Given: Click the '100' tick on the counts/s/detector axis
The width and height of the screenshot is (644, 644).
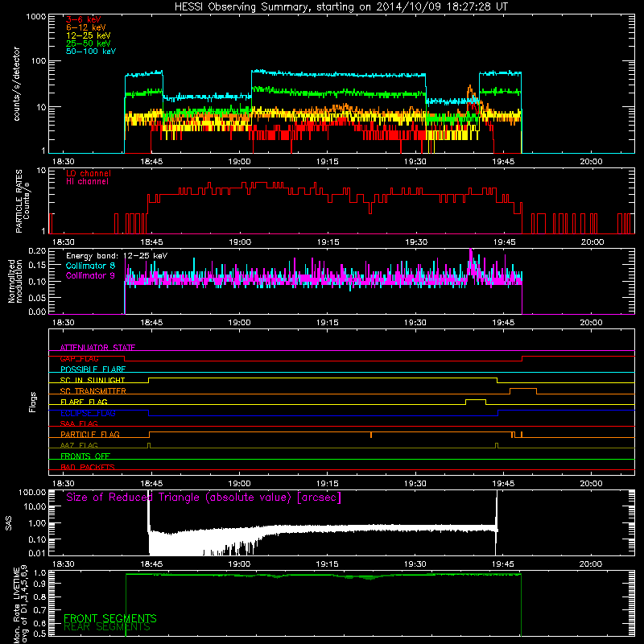Looking at the screenshot, I should click(x=39, y=61).
